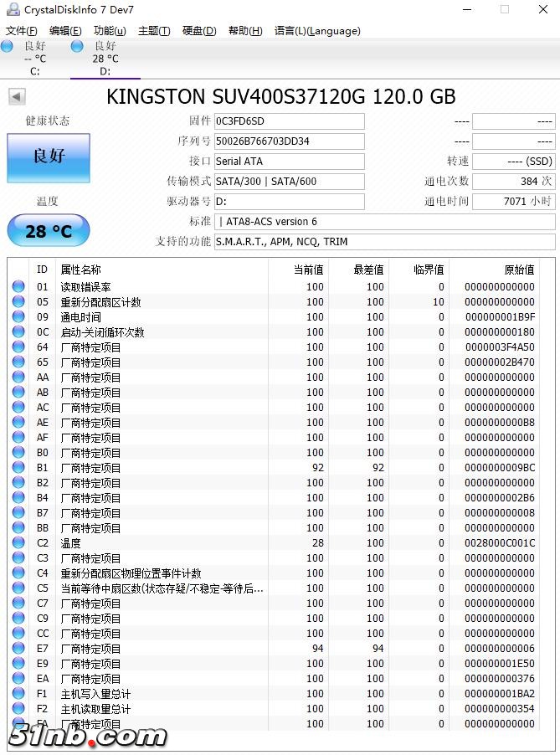Open the 功能(u) menu
560x755 pixels.
point(110,31)
